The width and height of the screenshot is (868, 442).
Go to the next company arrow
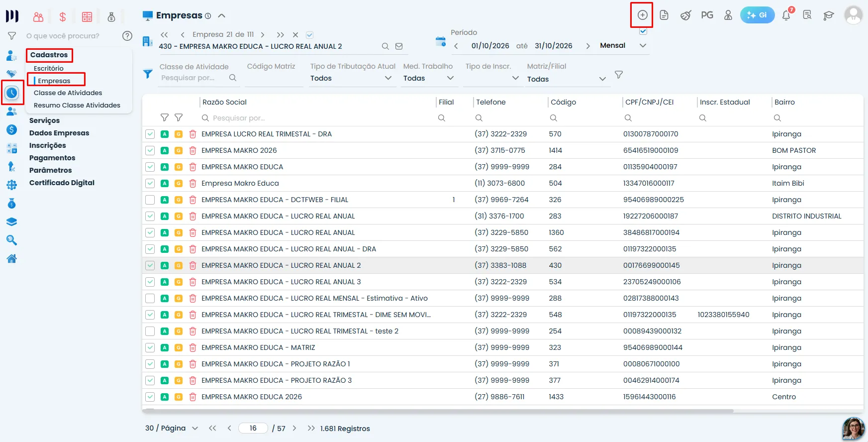[263, 35]
